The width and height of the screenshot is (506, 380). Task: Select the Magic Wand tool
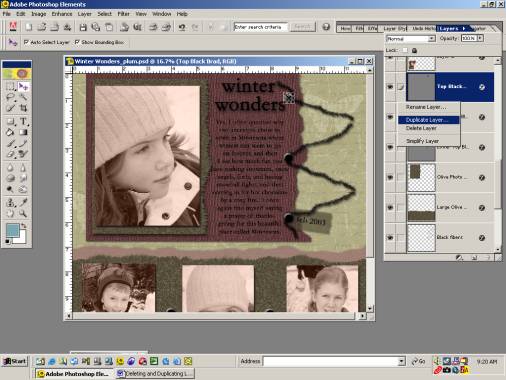(23, 97)
